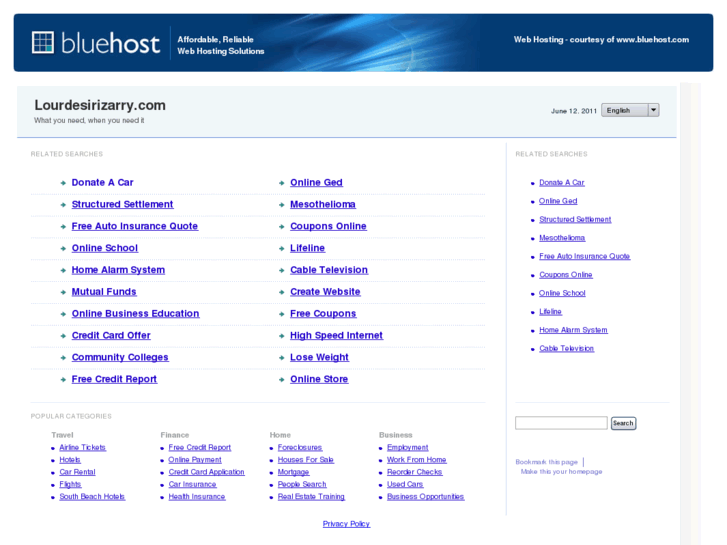
Task: Open the Mortgage link
Action: coord(293,472)
